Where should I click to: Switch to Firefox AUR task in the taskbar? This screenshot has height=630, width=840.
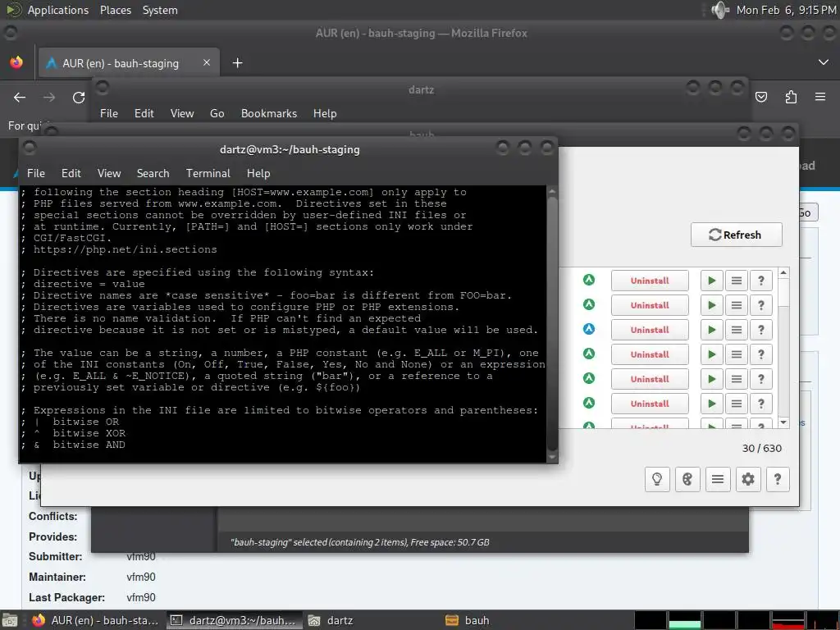point(95,620)
